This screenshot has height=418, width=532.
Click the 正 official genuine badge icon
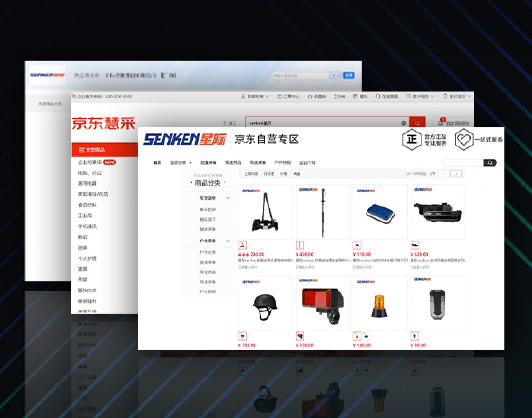pos(412,139)
